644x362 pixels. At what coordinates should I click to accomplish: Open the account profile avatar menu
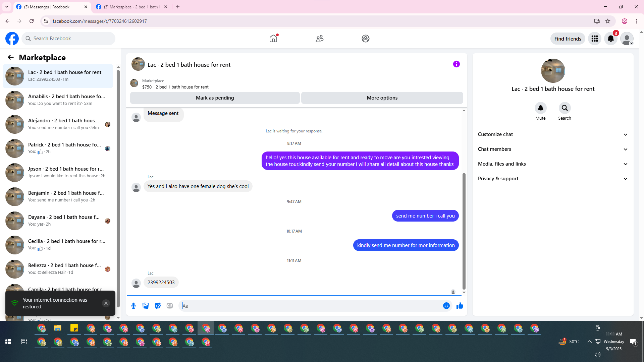(627, 39)
